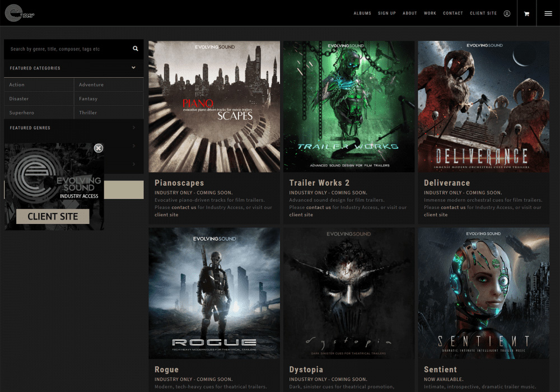This screenshot has height=392, width=560.
Task: Click the Pianoscapes title link
Action: coord(179,183)
